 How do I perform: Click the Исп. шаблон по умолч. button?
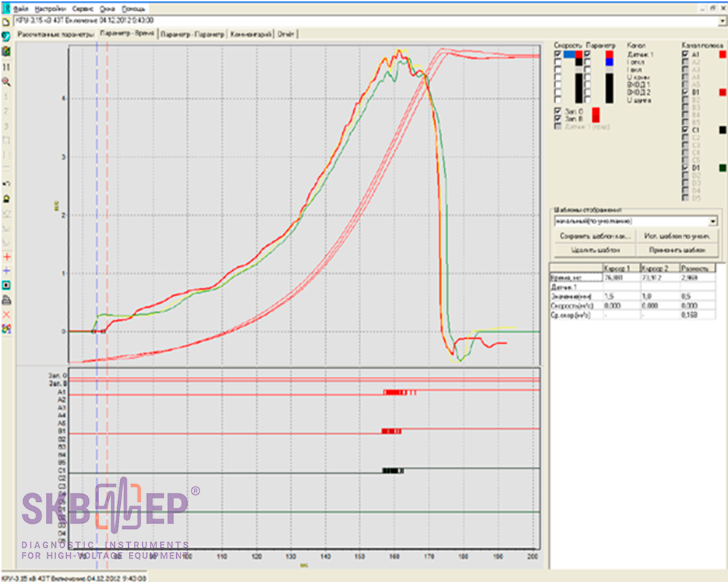coord(677,236)
